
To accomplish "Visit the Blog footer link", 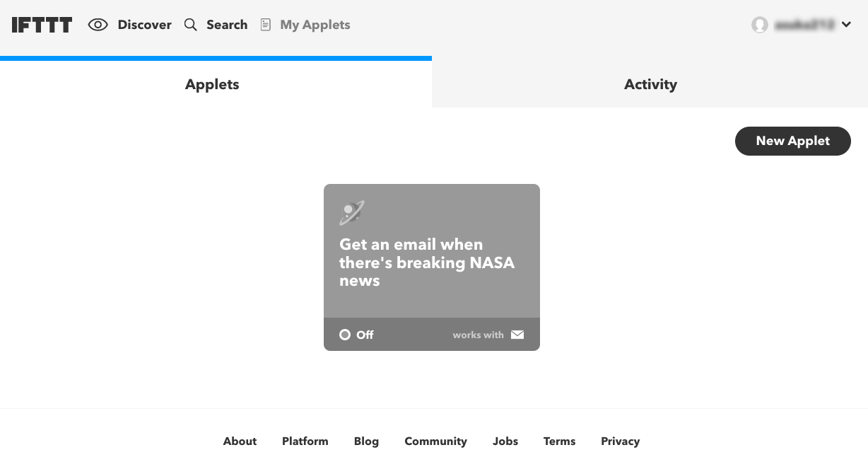I will pyautogui.click(x=366, y=441).
